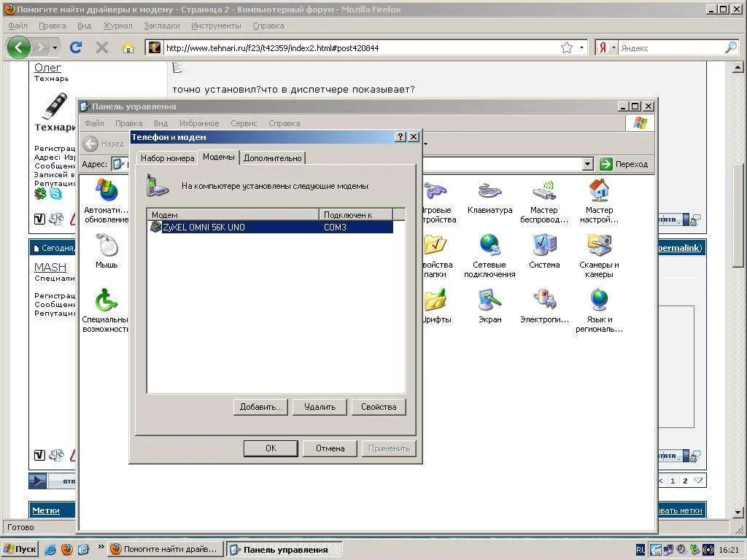The height and width of the screenshot is (560, 747).
Task: Click Свойства button for modem
Action: tap(378, 407)
